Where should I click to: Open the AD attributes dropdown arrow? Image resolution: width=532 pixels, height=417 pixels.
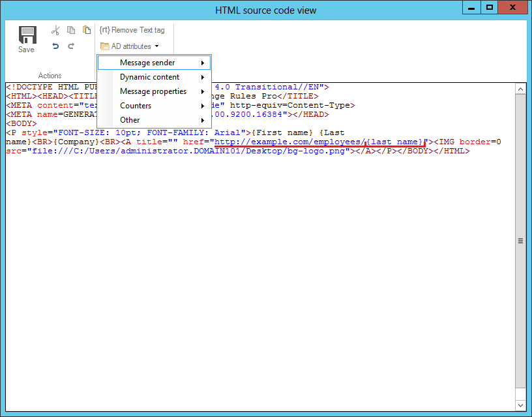(156, 46)
